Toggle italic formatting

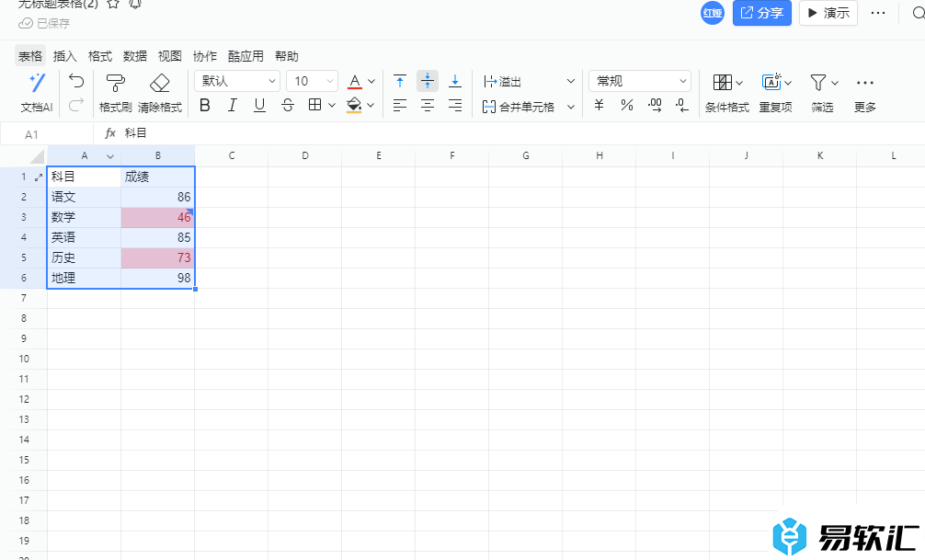coord(232,106)
